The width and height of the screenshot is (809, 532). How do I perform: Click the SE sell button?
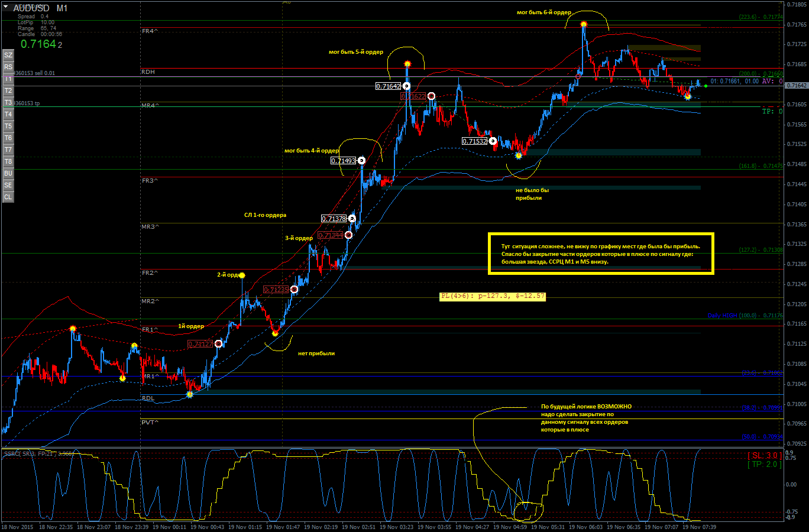8,185
